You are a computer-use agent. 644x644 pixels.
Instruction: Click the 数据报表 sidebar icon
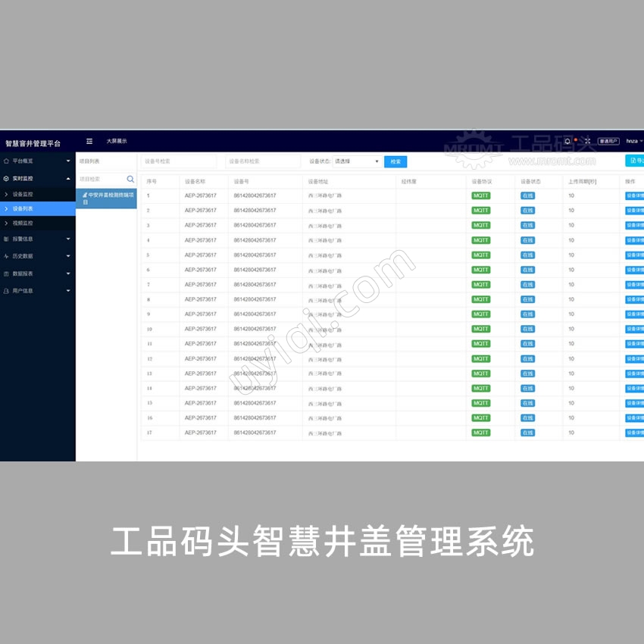click(x=6, y=274)
